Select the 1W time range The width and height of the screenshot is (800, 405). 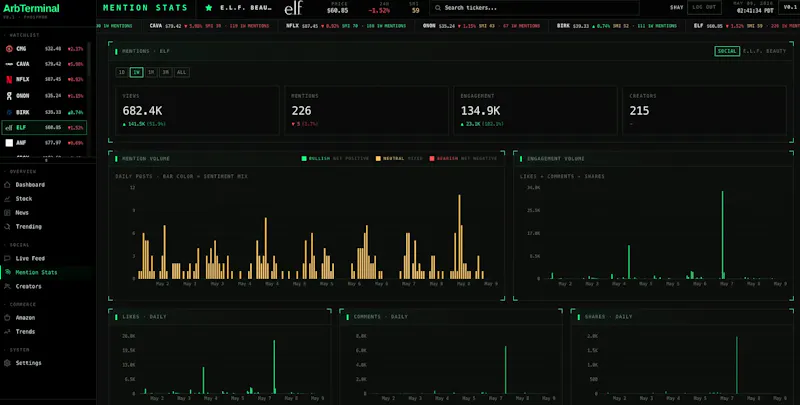136,72
